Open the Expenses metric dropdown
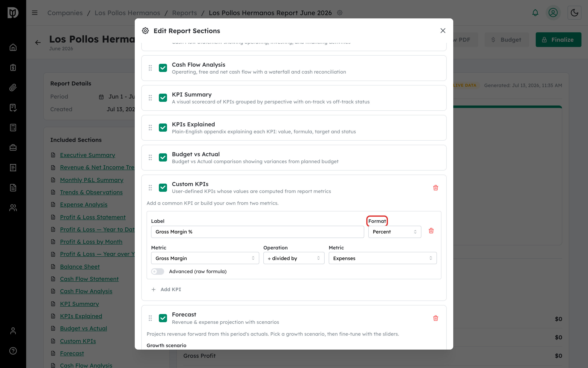Image resolution: width=588 pixels, height=368 pixels. coord(382,258)
